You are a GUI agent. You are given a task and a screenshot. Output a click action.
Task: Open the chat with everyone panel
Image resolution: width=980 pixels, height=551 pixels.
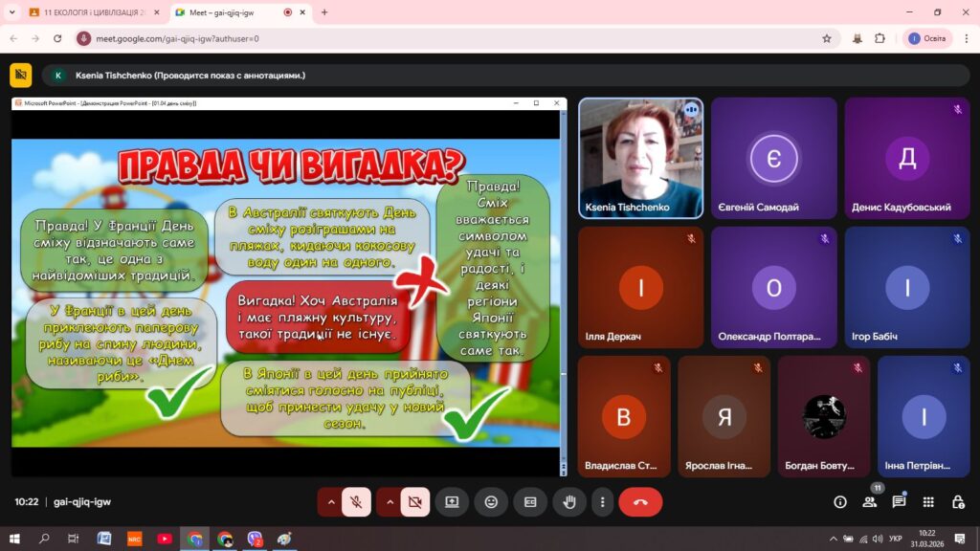pyautogui.click(x=899, y=502)
